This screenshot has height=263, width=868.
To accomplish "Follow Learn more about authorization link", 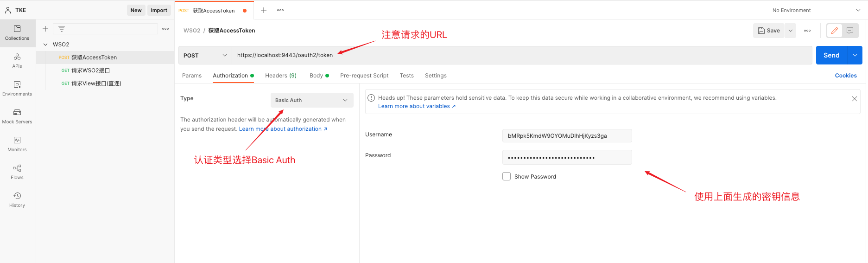I will 283,129.
